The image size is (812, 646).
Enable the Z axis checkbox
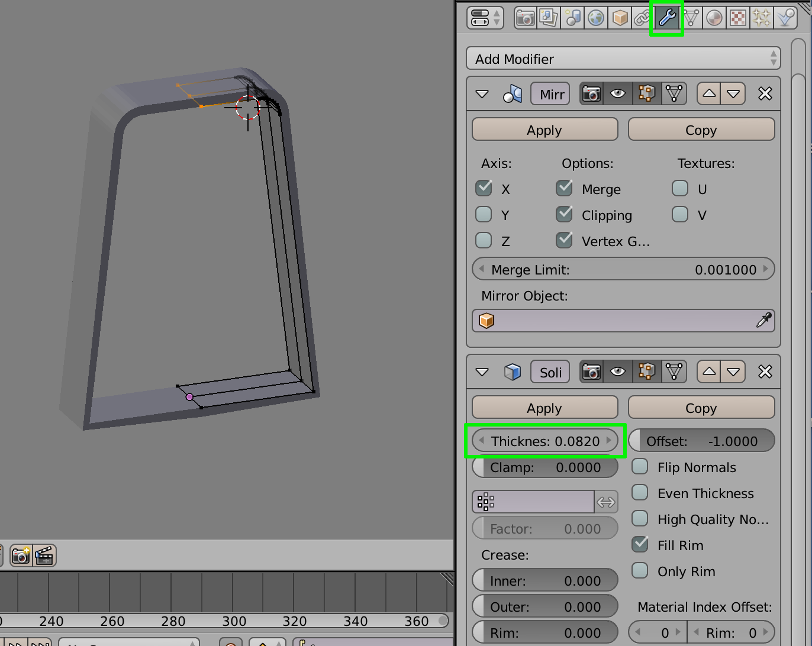[484, 240]
